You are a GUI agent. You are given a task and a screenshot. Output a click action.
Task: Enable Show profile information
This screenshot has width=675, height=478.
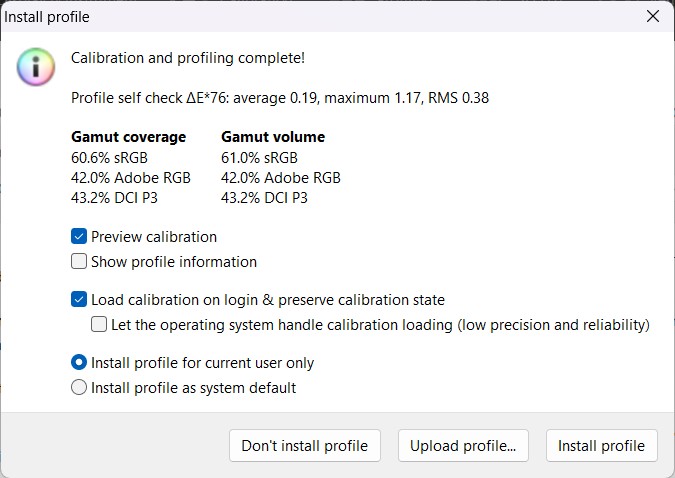coord(79,262)
